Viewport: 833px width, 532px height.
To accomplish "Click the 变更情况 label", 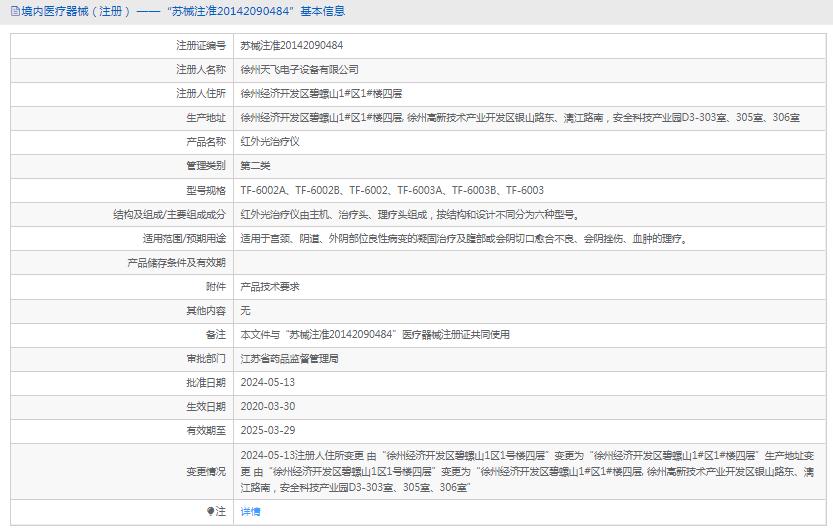I will pos(206,471).
